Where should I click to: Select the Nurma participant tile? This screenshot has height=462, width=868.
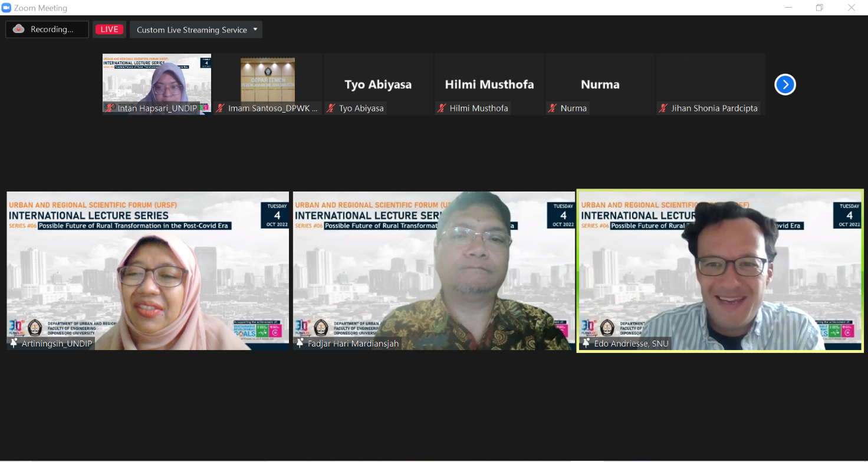[600, 82]
